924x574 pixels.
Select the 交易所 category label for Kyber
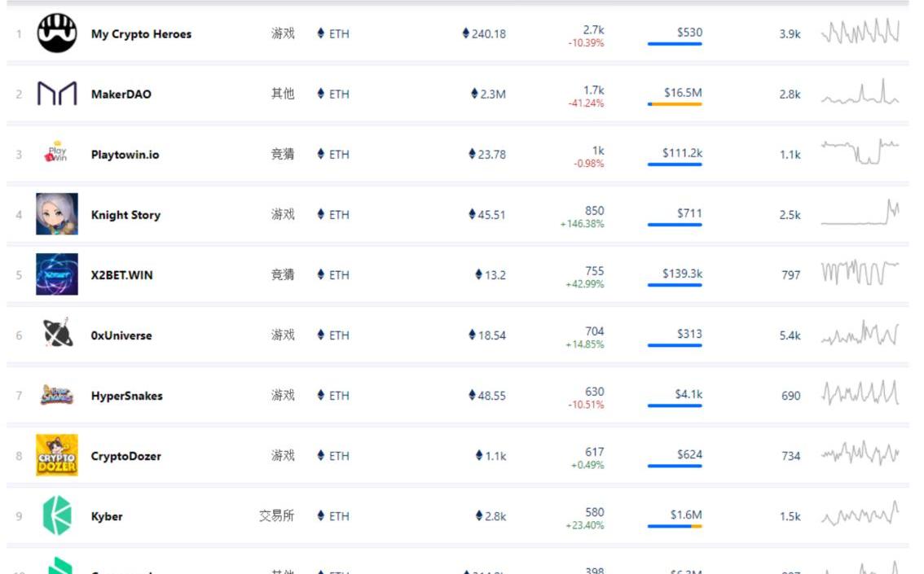coord(276,516)
